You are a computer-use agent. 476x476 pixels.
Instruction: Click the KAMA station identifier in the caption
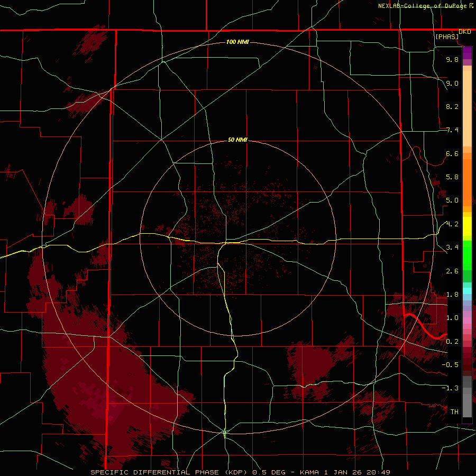pyautogui.click(x=309, y=472)
